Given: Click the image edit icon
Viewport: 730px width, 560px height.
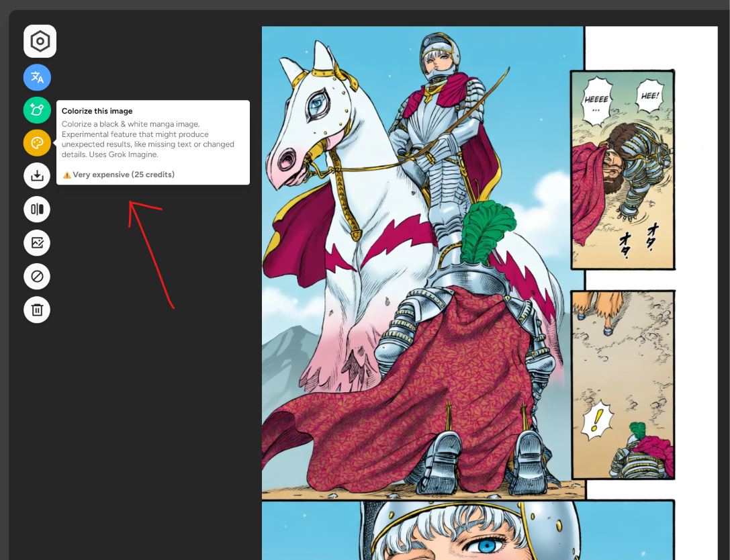Looking at the screenshot, I should [x=37, y=242].
